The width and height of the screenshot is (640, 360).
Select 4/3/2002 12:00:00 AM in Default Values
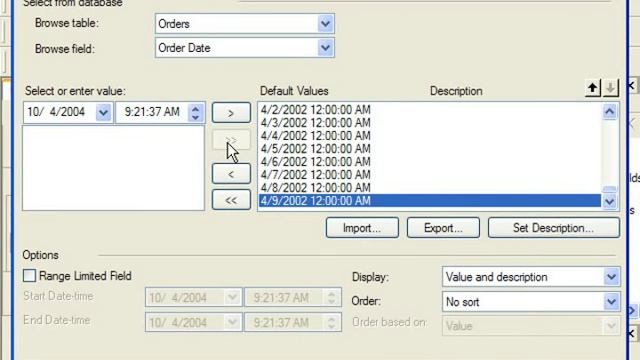[x=430, y=123]
